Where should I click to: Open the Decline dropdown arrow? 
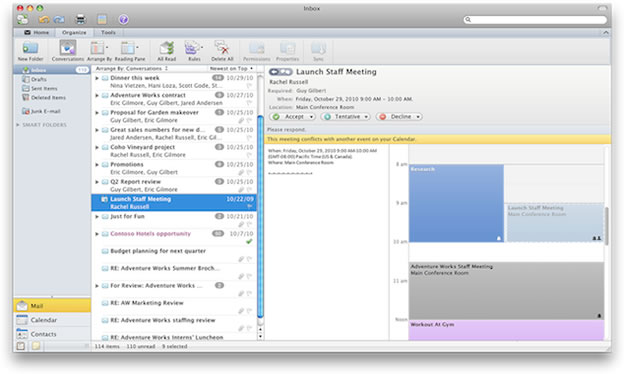pos(418,117)
